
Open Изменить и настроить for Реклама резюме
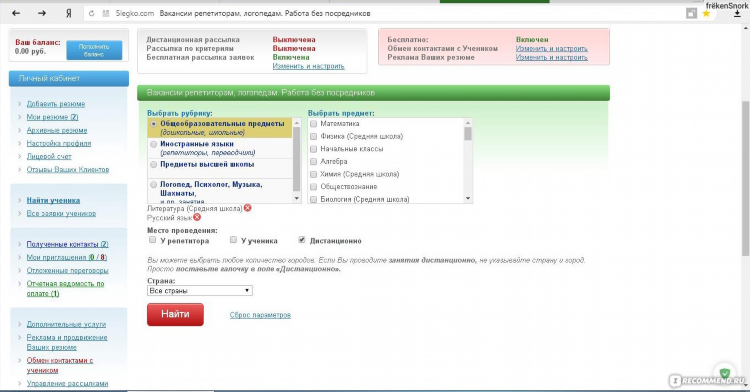tap(551, 57)
